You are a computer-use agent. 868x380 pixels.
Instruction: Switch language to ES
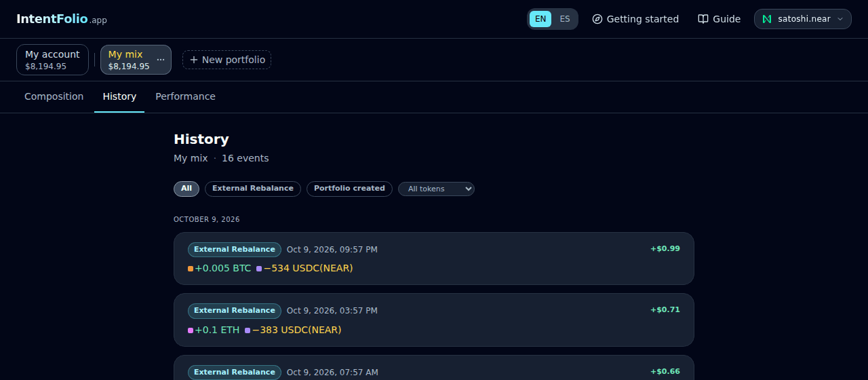click(x=565, y=19)
